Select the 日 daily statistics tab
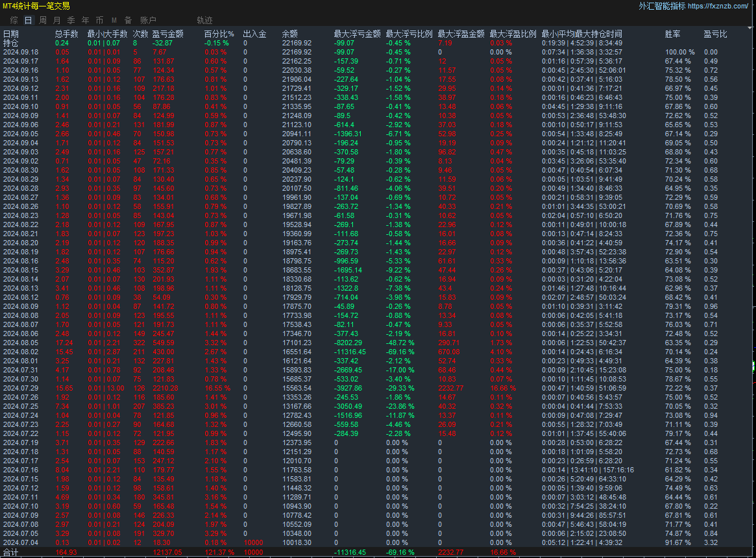This screenshot has height=558, width=756. (28, 20)
